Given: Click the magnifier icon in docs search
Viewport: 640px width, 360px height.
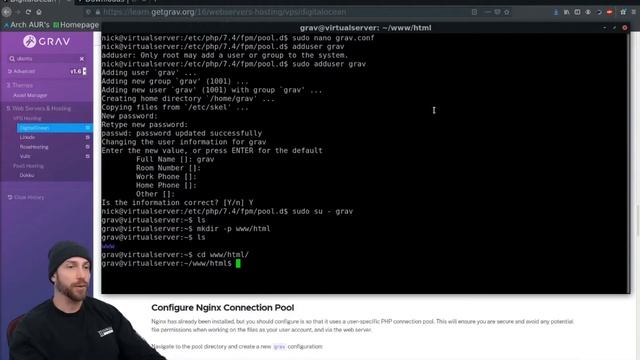Looking at the screenshot, I should pyautogui.click(x=12, y=59).
